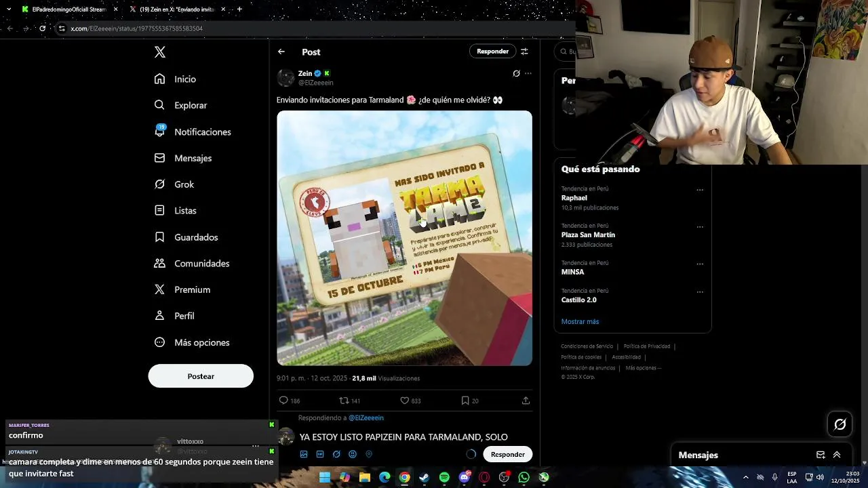Like the post with 833 likes
Image resolution: width=868 pixels, height=488 pixels.
(405, 401)
